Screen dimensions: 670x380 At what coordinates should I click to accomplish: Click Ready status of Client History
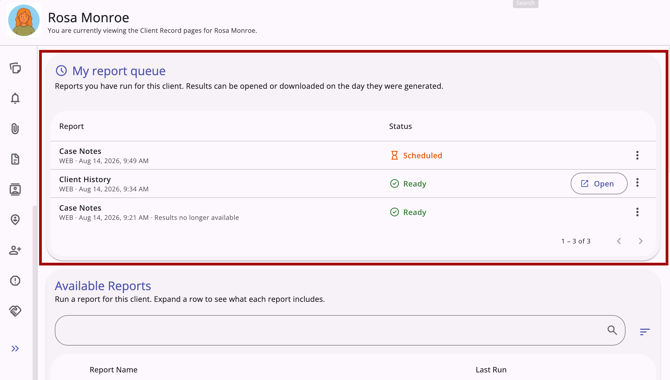click(x=408, y=184)
